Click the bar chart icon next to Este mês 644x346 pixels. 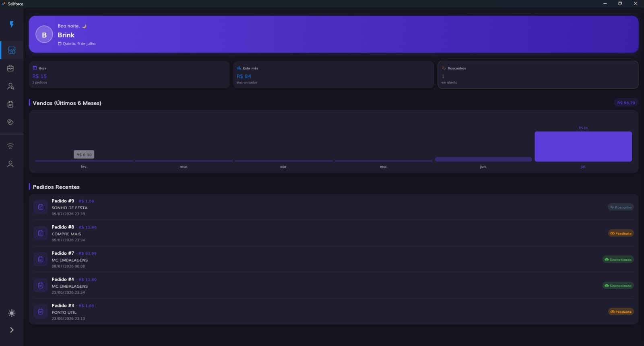tap(239, 68)
